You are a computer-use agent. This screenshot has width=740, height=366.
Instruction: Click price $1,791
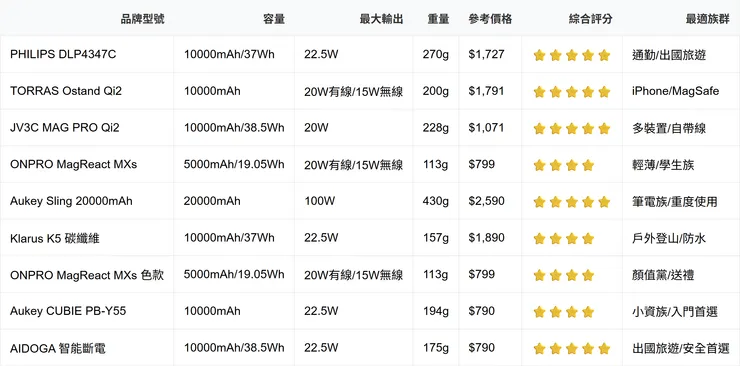(x=487, y=91)
